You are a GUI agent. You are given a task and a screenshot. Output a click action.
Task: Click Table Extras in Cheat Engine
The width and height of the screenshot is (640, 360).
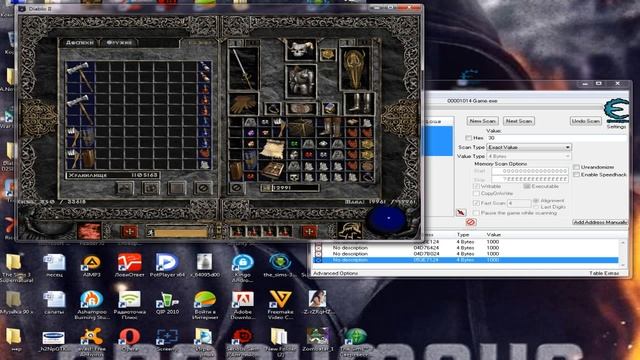[x=604, y=273]
